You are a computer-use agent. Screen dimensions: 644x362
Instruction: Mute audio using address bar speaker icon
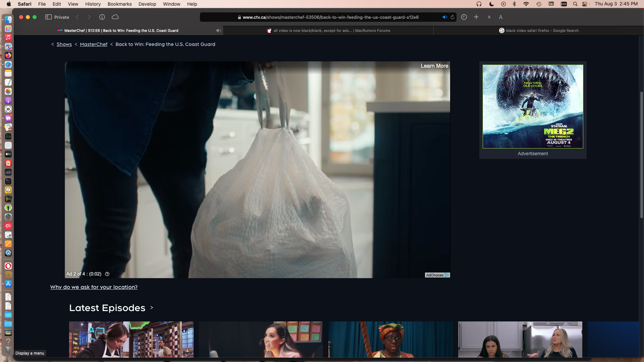pos(444,17)
